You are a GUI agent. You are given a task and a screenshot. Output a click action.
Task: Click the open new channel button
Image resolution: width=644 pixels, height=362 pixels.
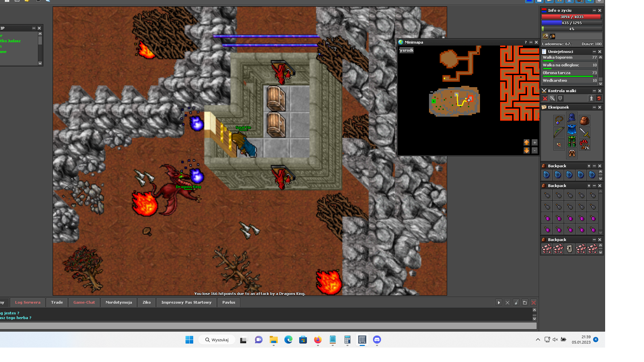point(525,303)
